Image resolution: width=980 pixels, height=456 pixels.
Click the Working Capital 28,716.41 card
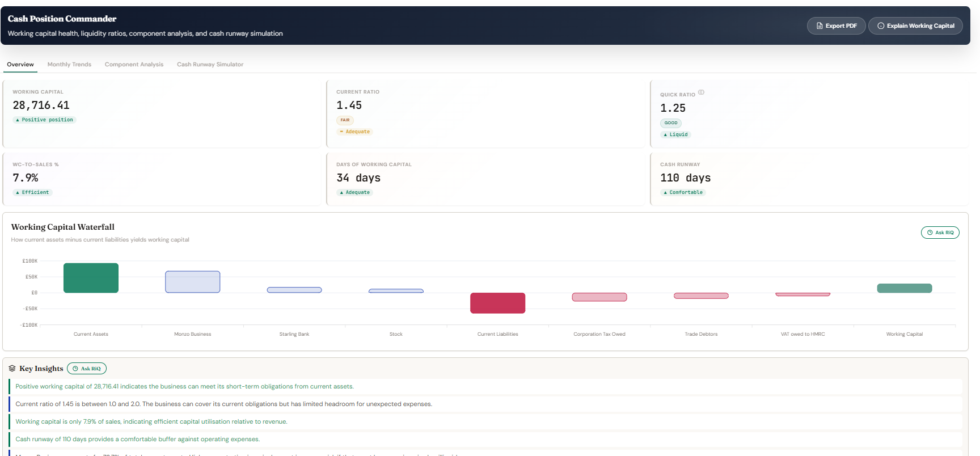pos(162,113)
